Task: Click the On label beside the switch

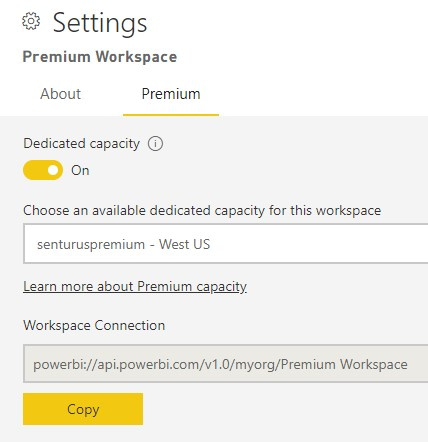Action: [x=80, y=170]
